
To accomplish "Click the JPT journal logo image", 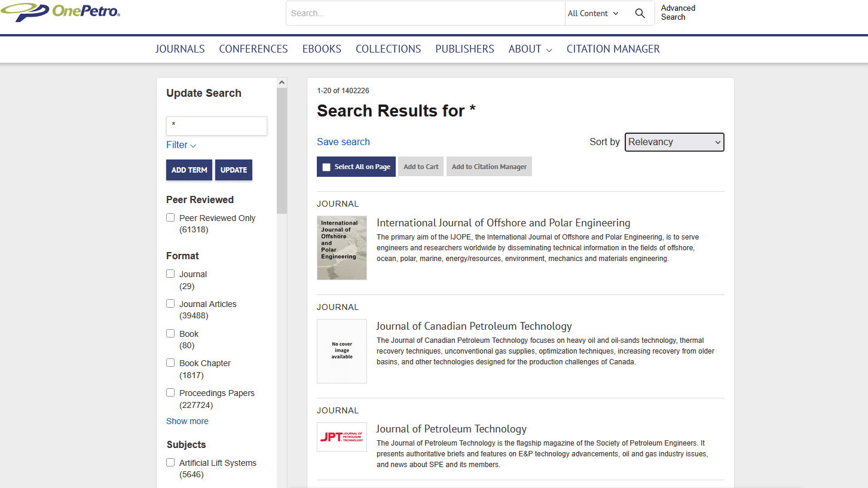I will point(342,437).
